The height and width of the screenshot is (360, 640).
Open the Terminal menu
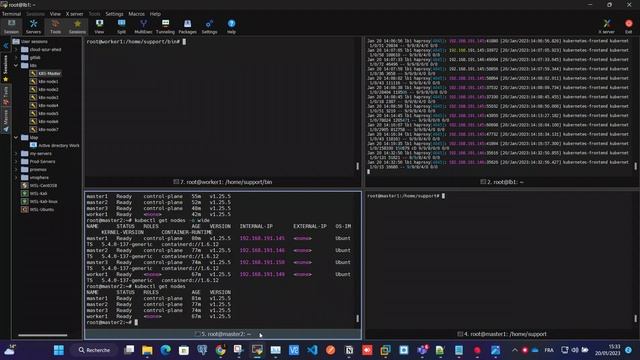(11, 14)
